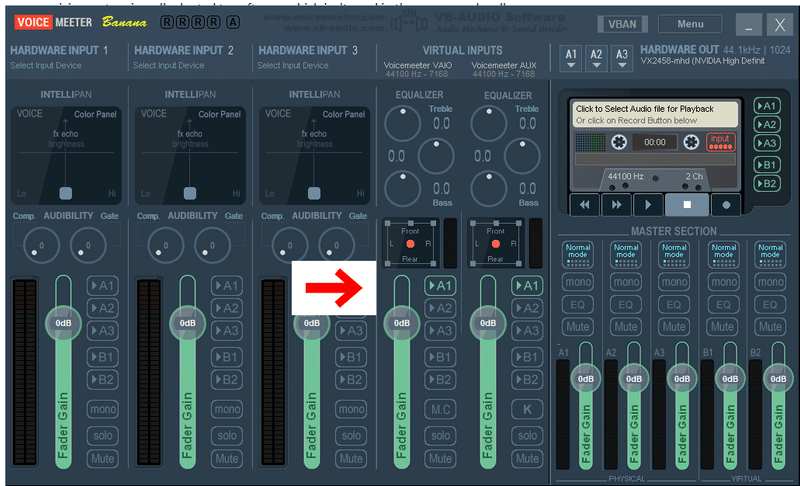
Task: Rewind the cassette playback
Action: pyautogui.click(x=585, y=205)
